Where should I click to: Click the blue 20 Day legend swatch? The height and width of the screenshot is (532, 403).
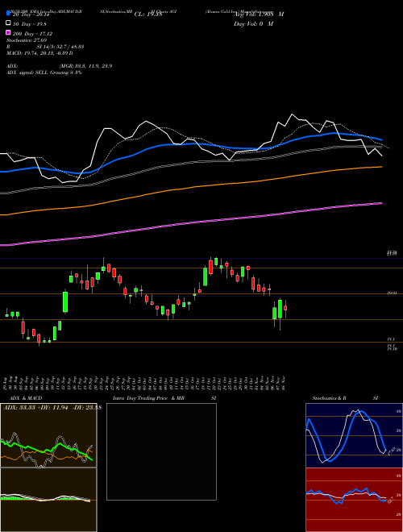(x=8, y=14)
